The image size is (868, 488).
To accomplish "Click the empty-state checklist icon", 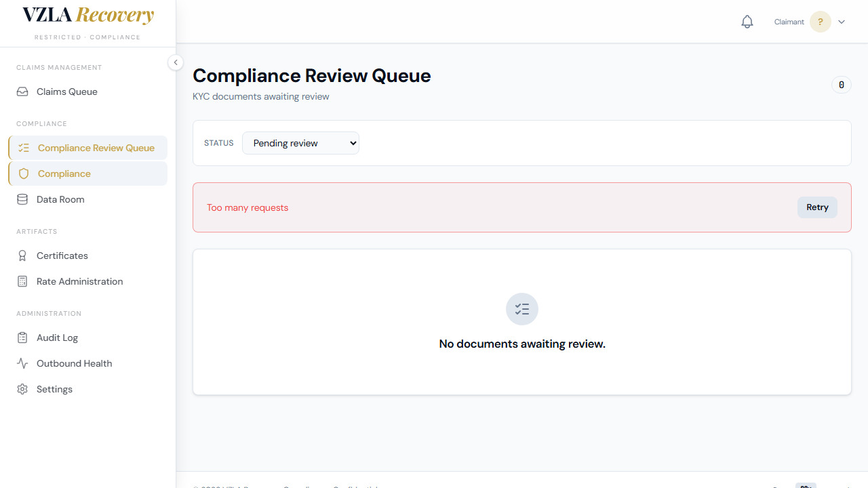I will pyautogui.click(x=522, y=309).
